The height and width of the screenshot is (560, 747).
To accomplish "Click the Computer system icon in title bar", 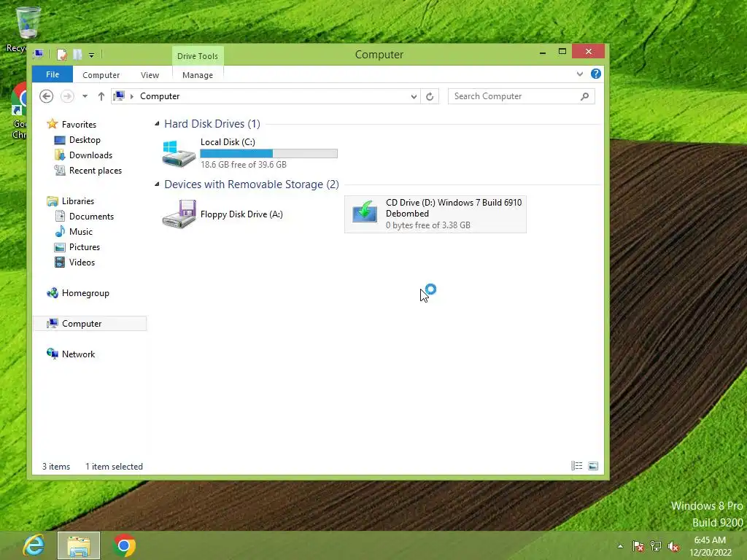I will pyautogui.click(x=38, y=54).
